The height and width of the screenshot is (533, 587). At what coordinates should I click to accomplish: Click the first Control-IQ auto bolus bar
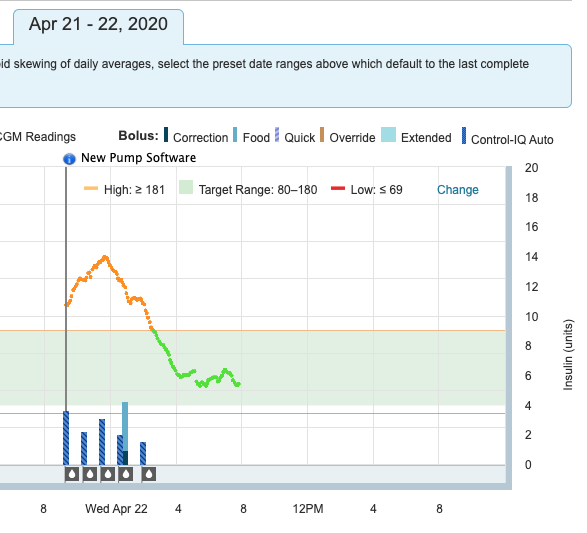[66, 438]
